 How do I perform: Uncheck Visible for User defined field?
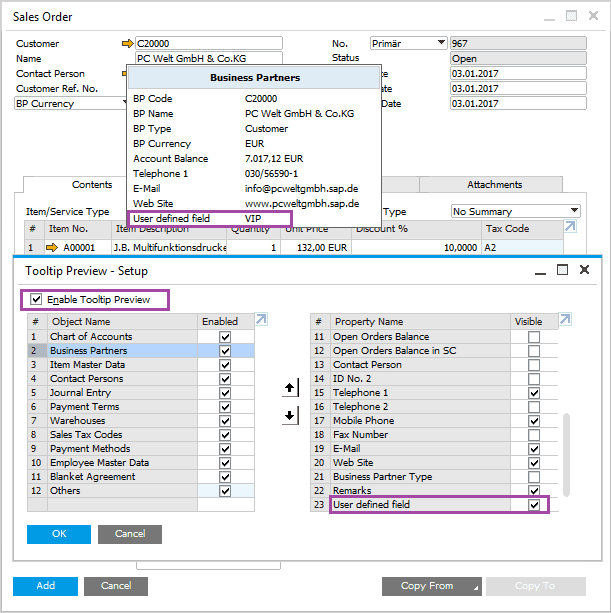(534, 505)
